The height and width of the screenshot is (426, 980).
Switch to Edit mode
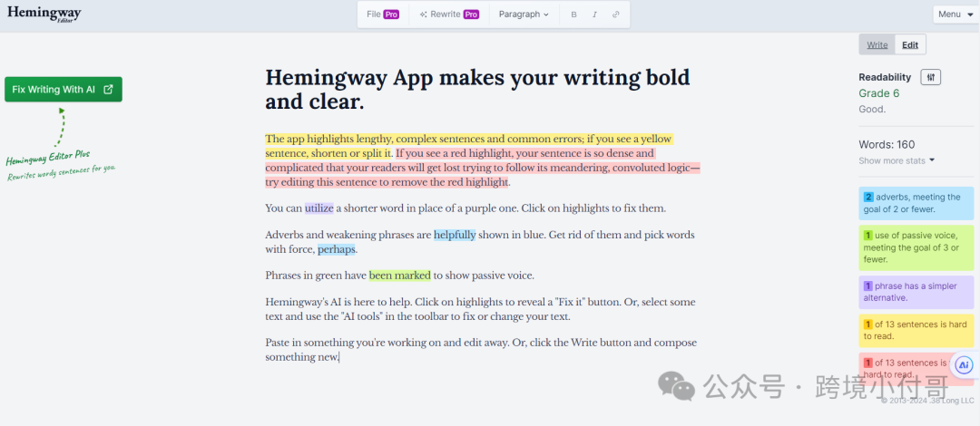point(910,45)
